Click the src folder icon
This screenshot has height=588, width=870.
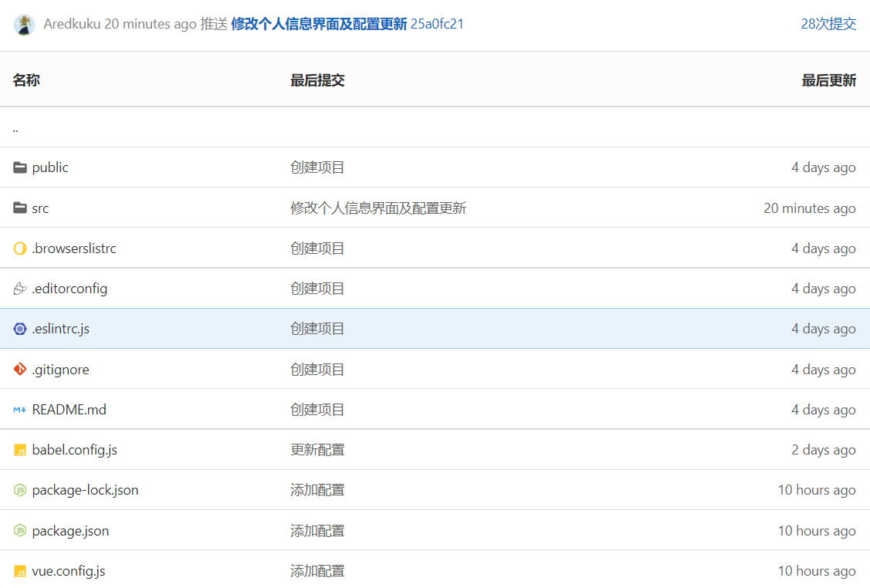[20, 208]
